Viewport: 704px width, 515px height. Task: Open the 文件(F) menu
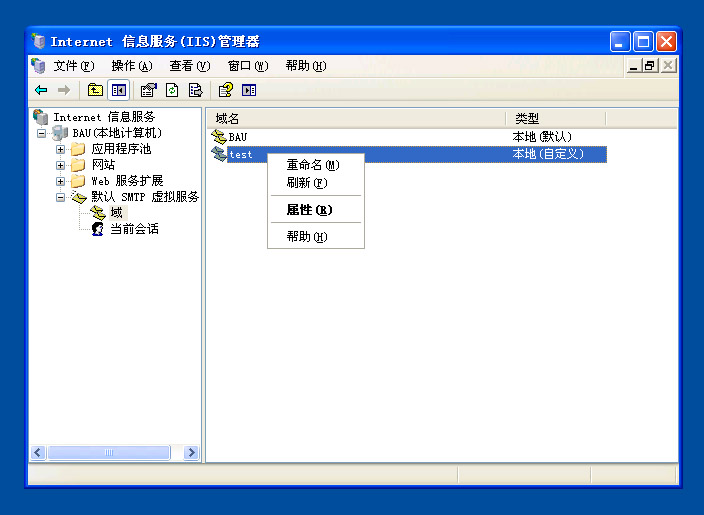point(74,66)
